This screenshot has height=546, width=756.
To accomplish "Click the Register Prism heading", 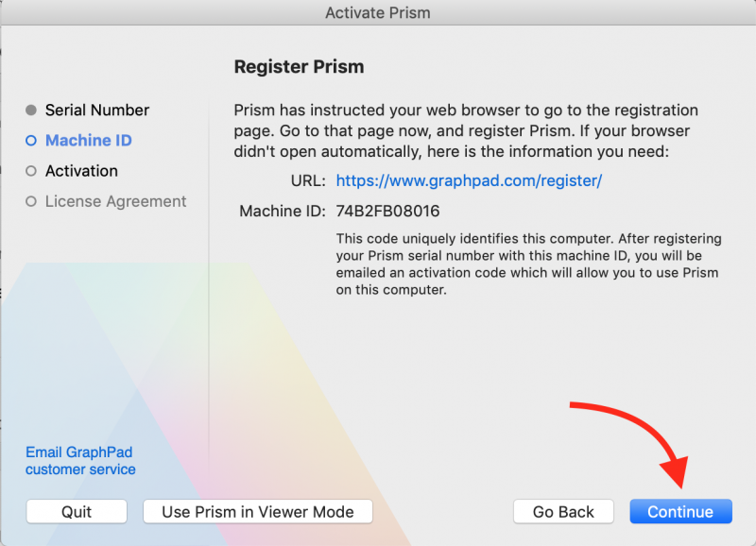I will [x=299, y=66].
